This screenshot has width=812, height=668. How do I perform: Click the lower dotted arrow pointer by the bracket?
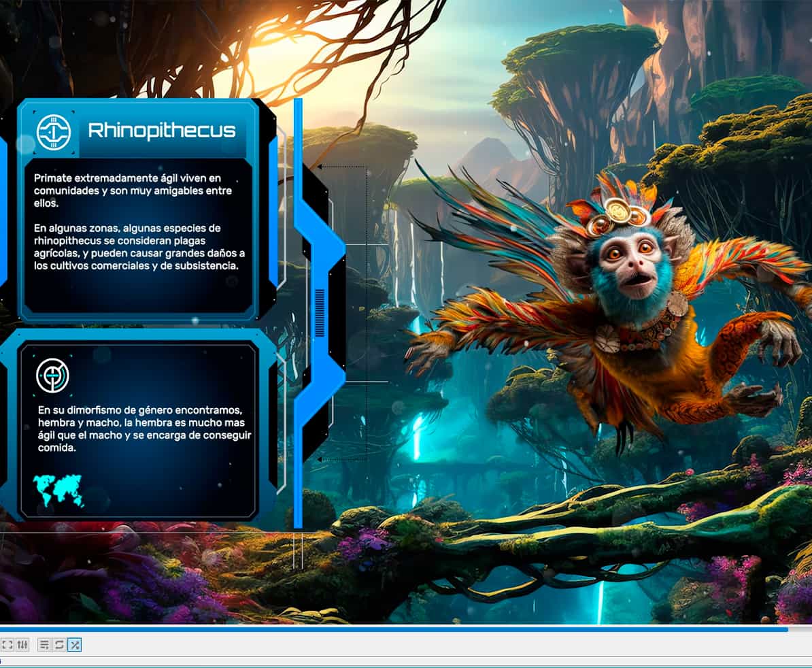(x=320, y=459)
